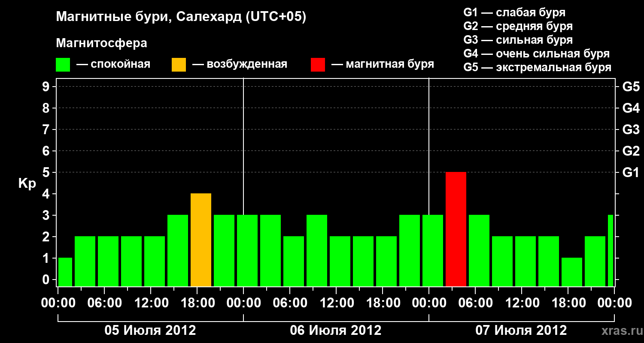Click the 'Магнитосфера' heading
Viewport: 644px width, 343px height.
pyautogui.click(x=101, y=43)
